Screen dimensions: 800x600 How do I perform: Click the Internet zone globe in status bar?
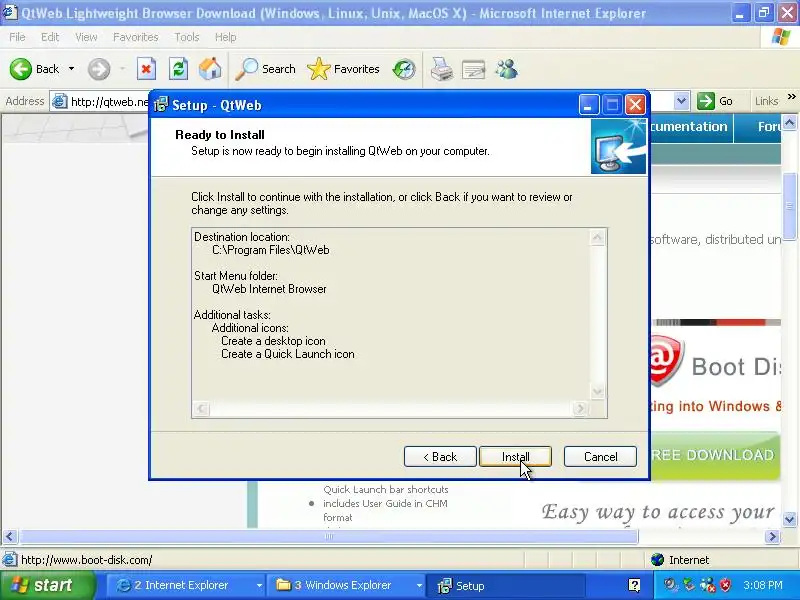tap(658, 560)
